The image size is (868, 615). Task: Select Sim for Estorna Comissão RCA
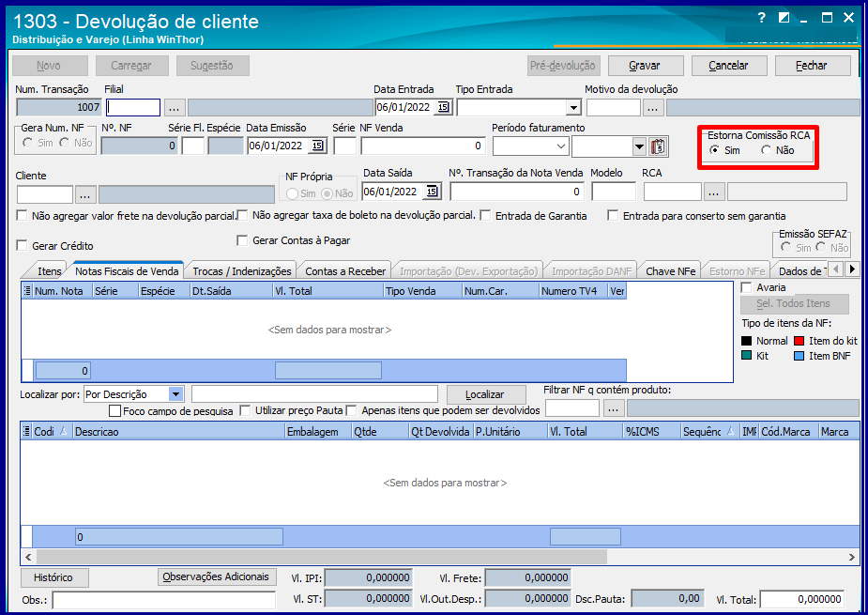715,150
